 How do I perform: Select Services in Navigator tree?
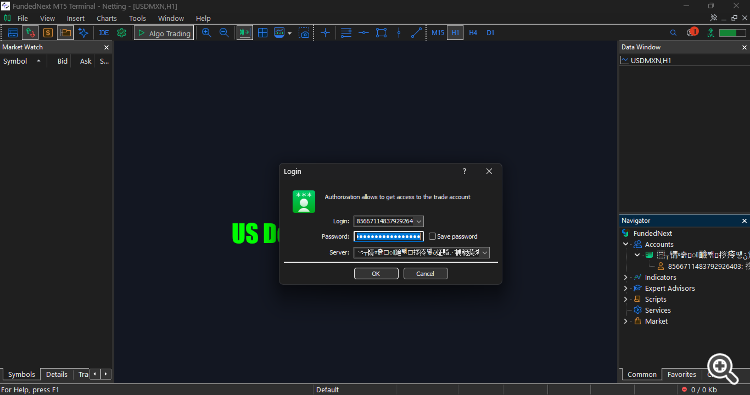(x=658, y=310)
